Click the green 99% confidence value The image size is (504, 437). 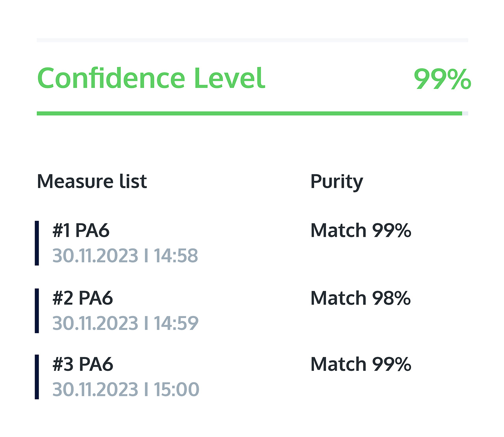coord(442,79)
